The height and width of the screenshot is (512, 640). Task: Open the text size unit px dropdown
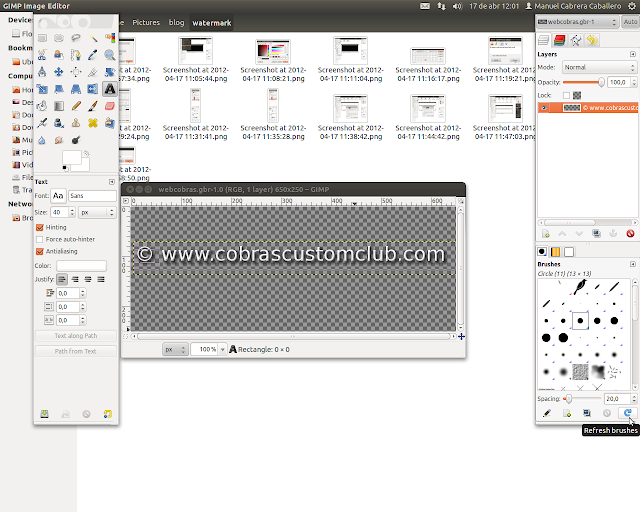click(x=97, y=212)
